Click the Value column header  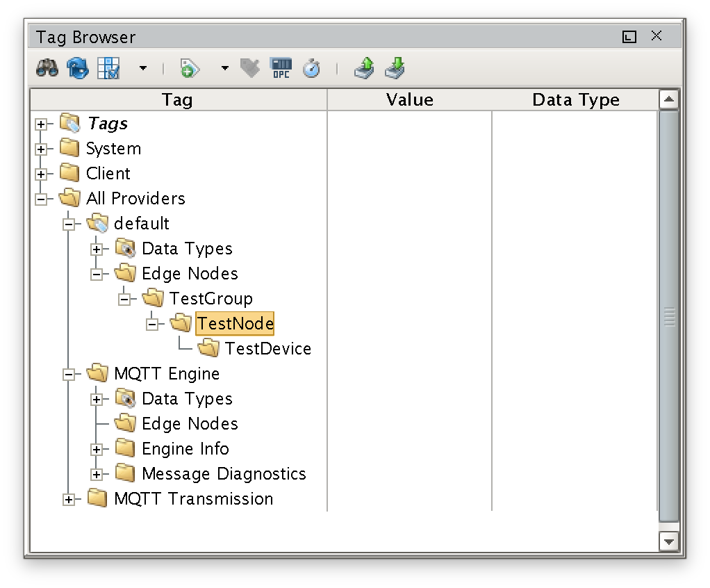pos(409,99)
